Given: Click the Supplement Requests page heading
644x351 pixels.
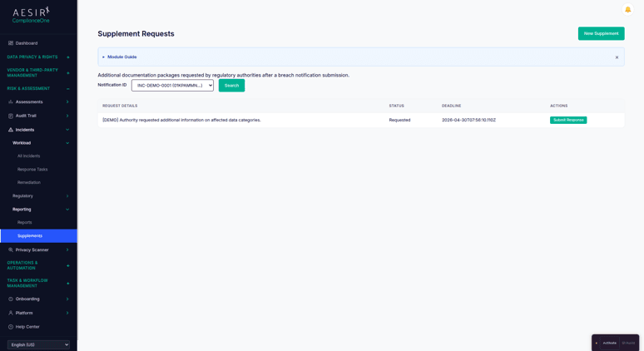Looking at the screenshot, I should [136, 33].
